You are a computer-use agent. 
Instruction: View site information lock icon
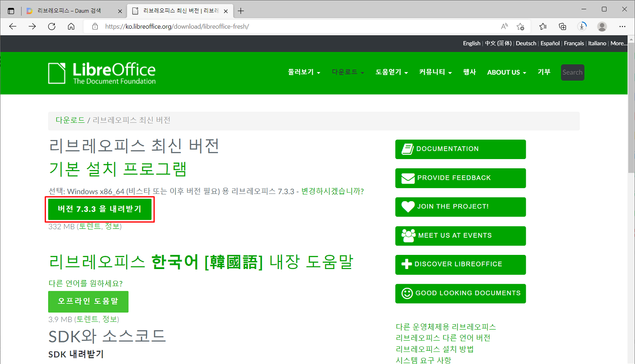point(95,27)
